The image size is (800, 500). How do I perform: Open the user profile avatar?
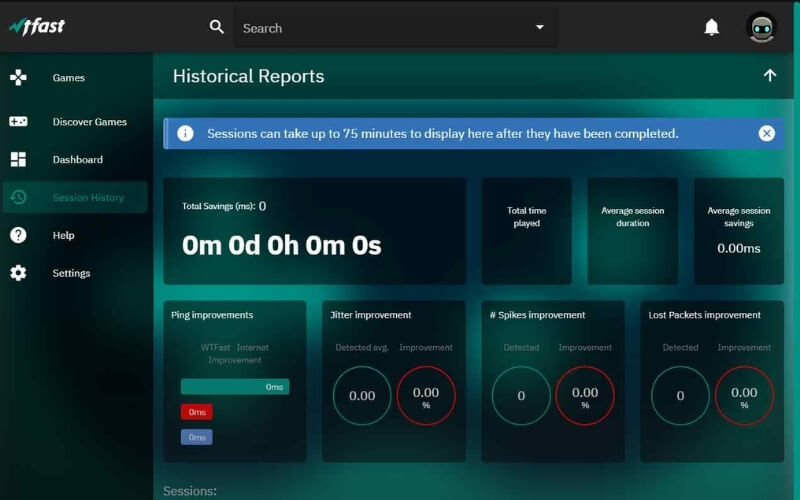761,27
